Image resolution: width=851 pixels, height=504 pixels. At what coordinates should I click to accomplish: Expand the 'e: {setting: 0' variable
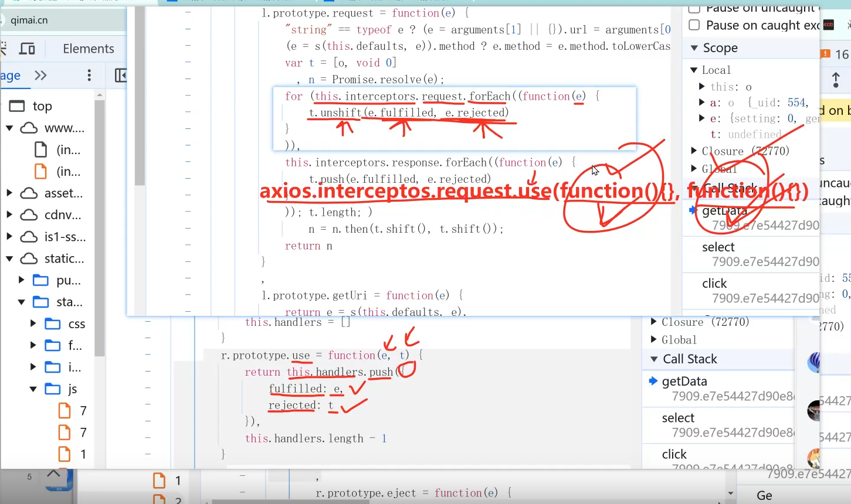(702, 118)
